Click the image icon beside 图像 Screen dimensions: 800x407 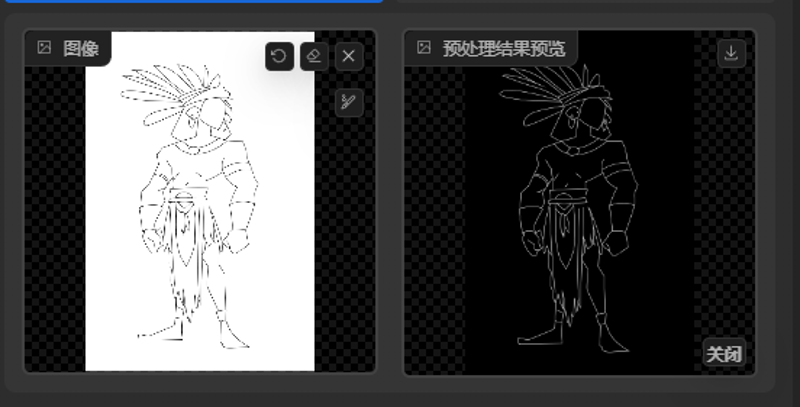tap(44, 47)
